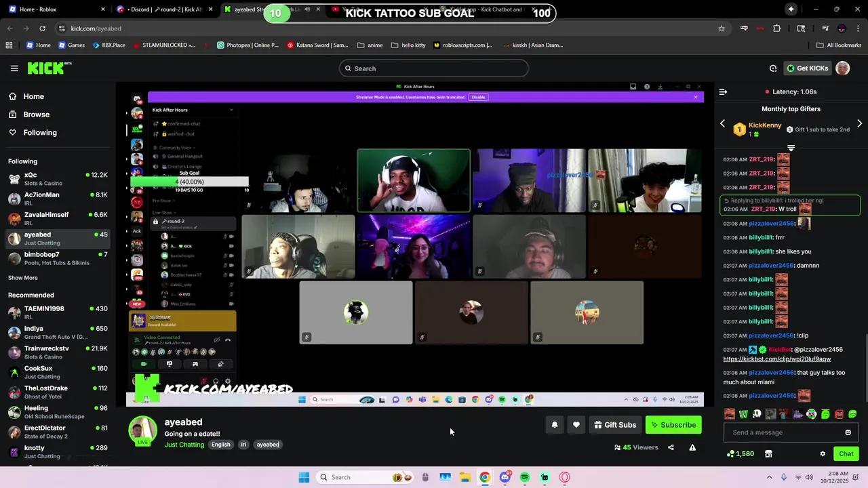868x488 pixels.
Task: Open Trainwreckstv recommended channel
Action: [x=58, y=352]
